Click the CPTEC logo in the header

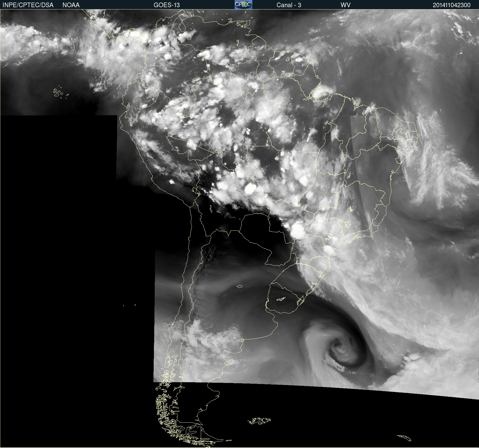pyautogui.click(x=243, y=5)
